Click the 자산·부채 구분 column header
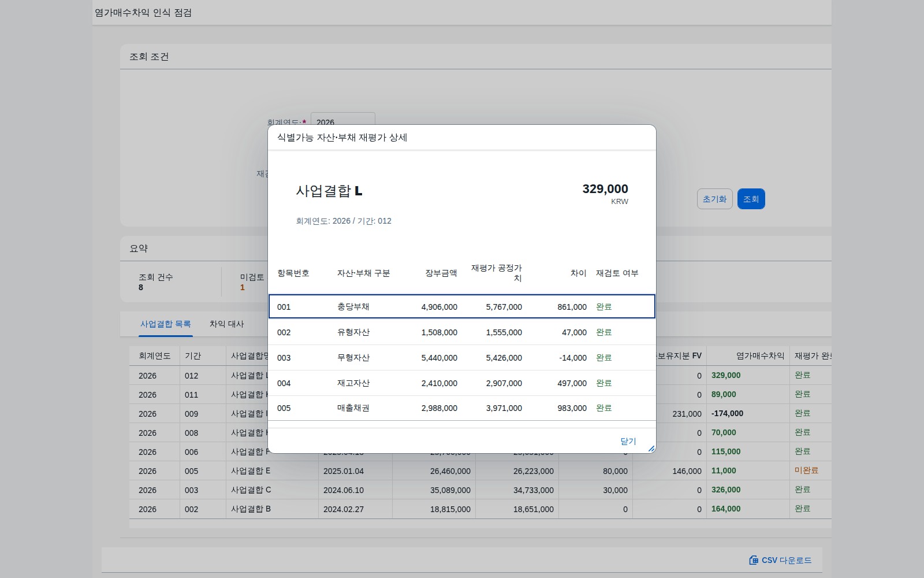This screenshot has height=578, width=924. [x=364, y=273]
